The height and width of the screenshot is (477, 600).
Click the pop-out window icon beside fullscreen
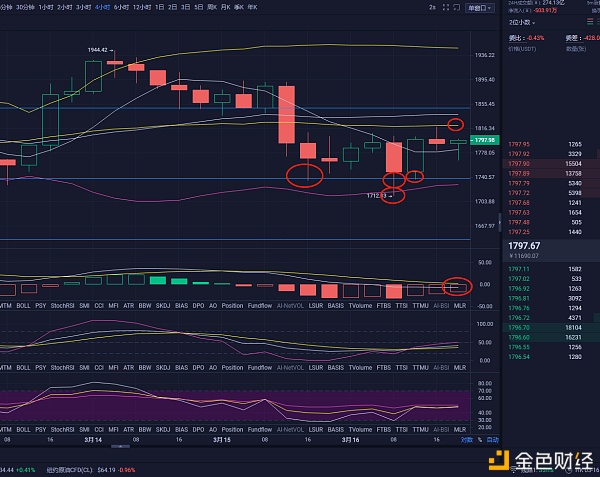pyautogui.click(x=457, y=7)
